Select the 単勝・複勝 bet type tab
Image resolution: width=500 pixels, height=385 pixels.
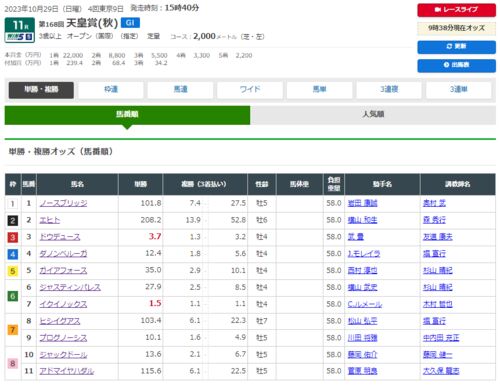coord(41,90)
